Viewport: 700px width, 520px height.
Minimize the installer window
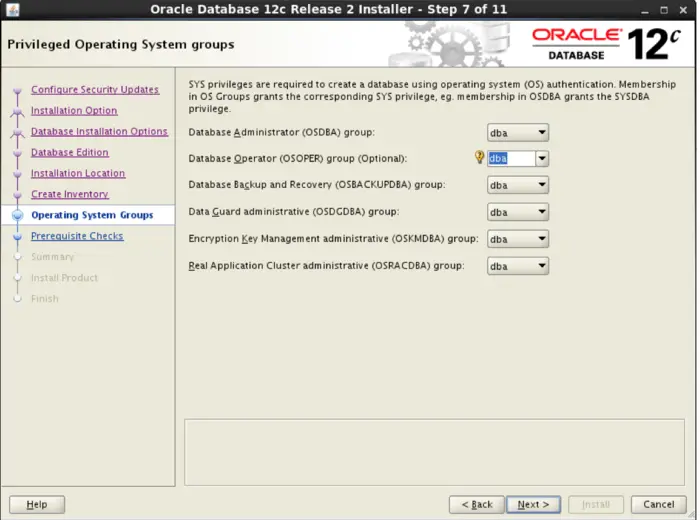[x=644, y=10]
